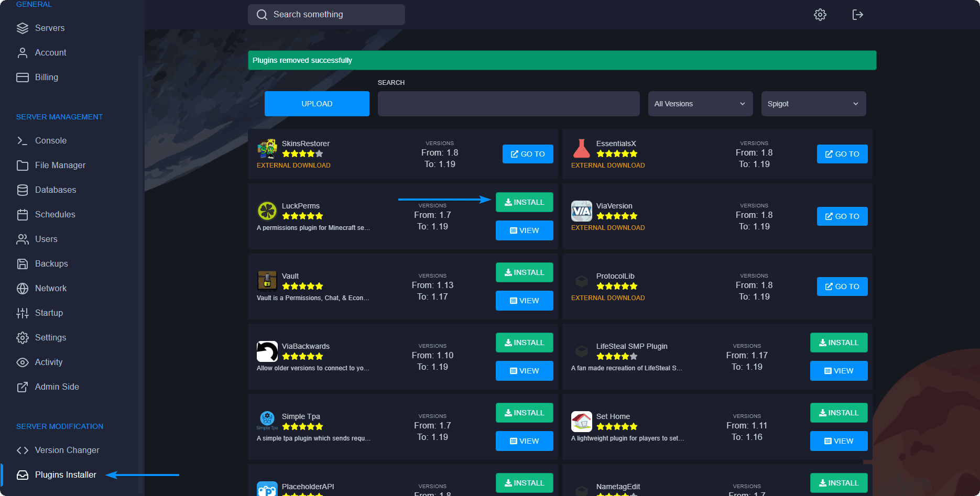Click the SkinsRestorer plugin icon
Viewport: 980px width, 496px height.
(x=267, y=149)
